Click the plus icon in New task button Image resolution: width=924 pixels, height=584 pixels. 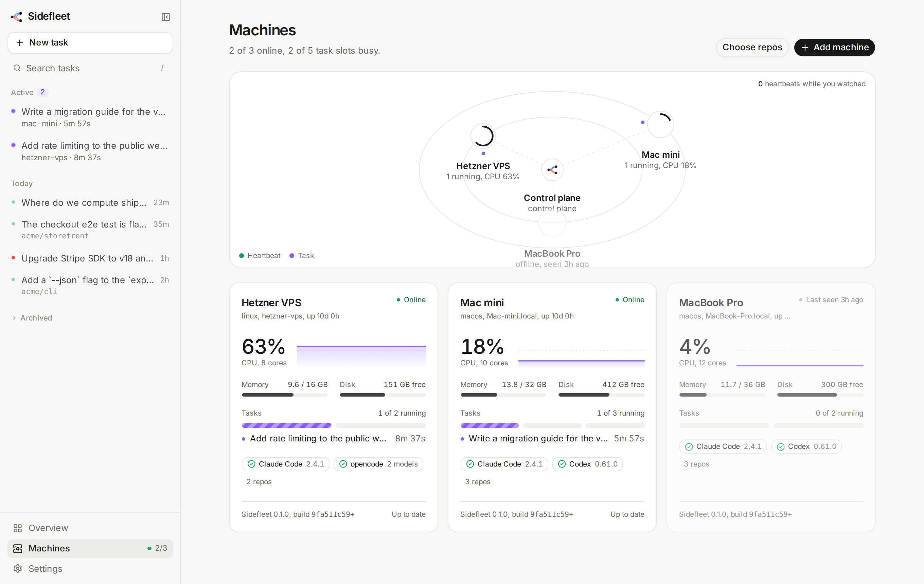click(x=20, y=42)
